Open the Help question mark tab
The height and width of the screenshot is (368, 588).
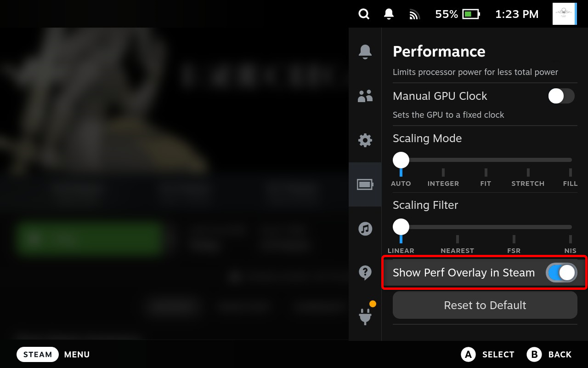365,273
